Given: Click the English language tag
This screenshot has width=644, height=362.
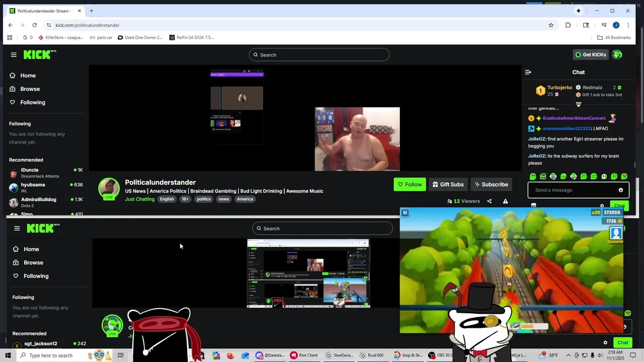Looking at the screenshot, I should point(167,199).
